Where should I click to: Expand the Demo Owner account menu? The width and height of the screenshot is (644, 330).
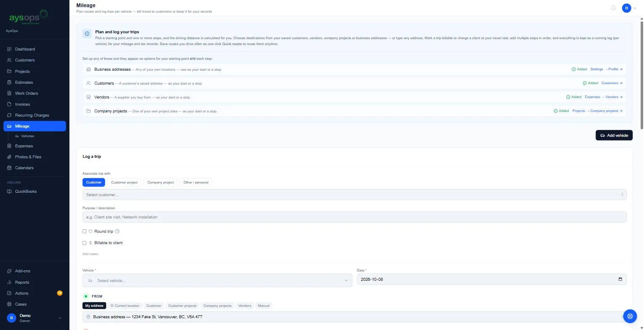point(35,318)
